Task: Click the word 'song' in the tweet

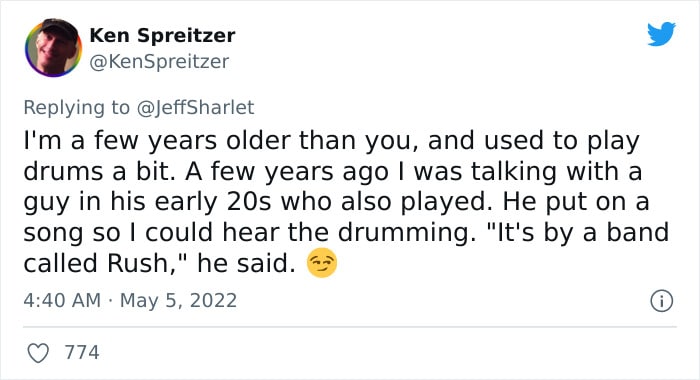Action: (x=53, y=234)
